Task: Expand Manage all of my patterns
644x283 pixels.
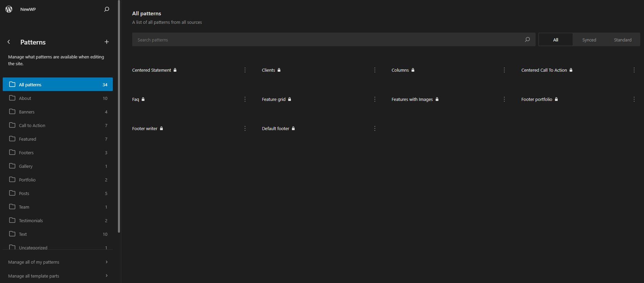Action: (x=58, y=262)
